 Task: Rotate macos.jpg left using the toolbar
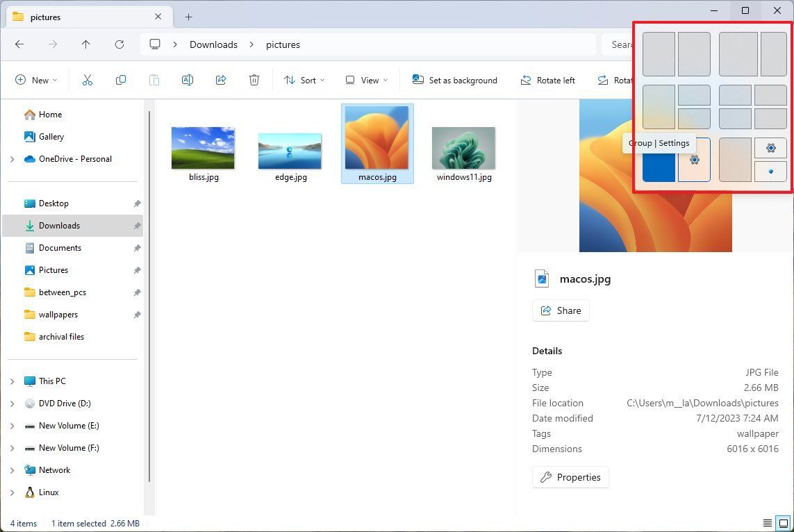pos(548,80)
